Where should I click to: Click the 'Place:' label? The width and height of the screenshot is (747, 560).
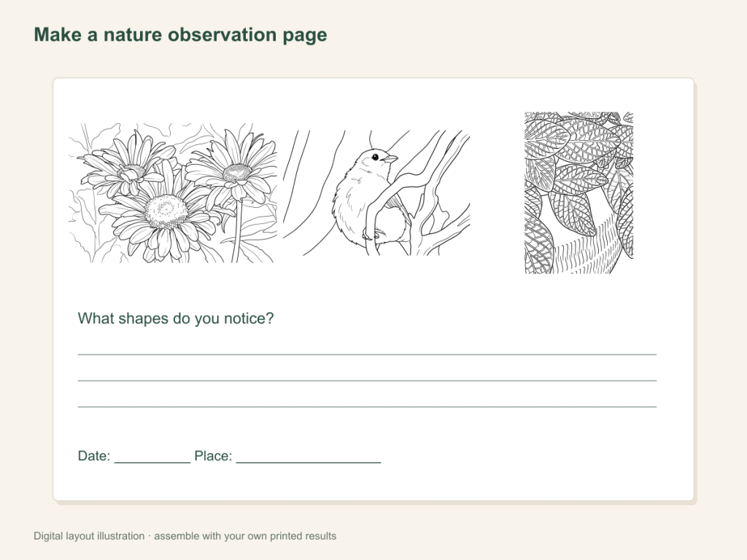(213, 456)
